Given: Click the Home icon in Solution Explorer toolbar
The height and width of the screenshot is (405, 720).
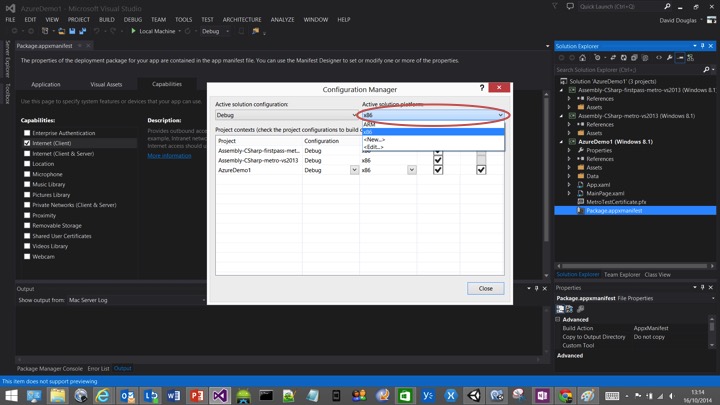Looking at the screenshot, I should point(582,58).
